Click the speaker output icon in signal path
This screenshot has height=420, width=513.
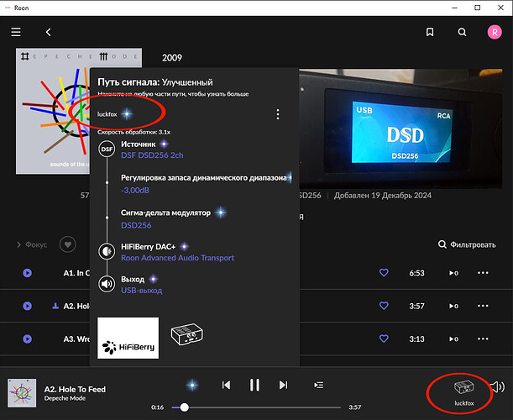[107, 283]
